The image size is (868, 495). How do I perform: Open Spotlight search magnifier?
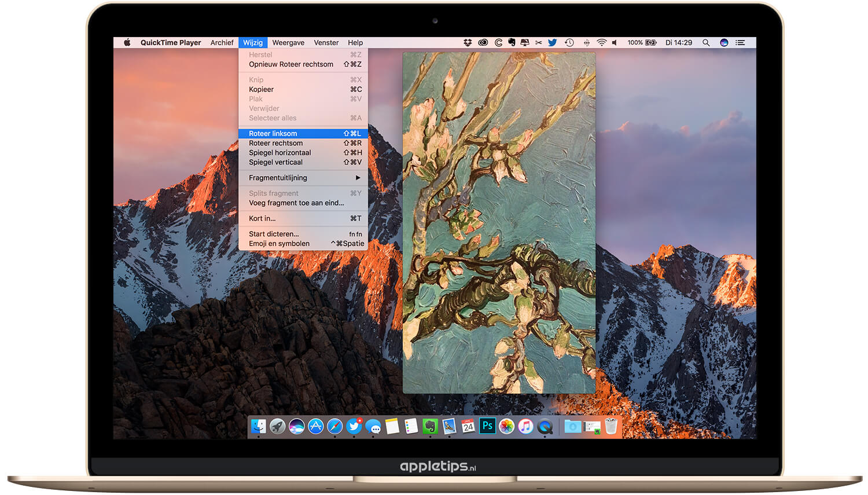(706, 42)
